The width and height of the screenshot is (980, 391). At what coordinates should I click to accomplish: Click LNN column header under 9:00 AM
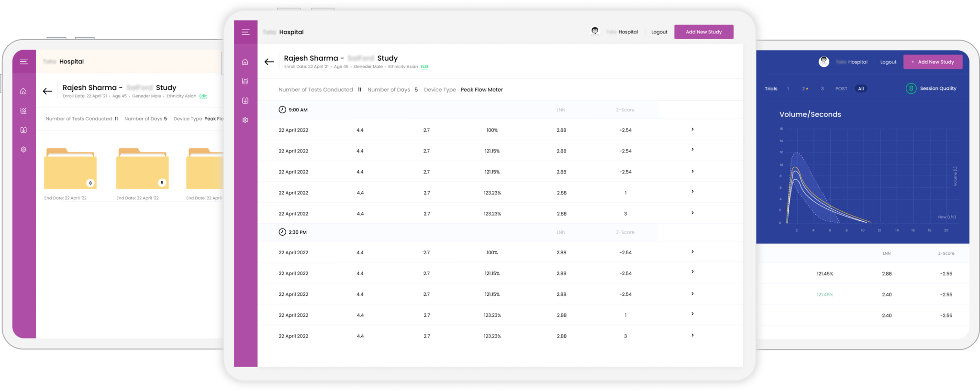point(561,110)
